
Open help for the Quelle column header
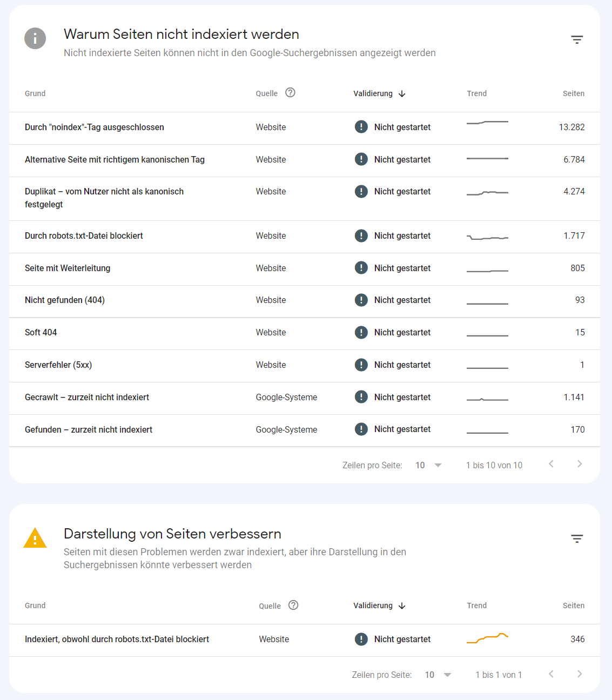pos(291,92)
